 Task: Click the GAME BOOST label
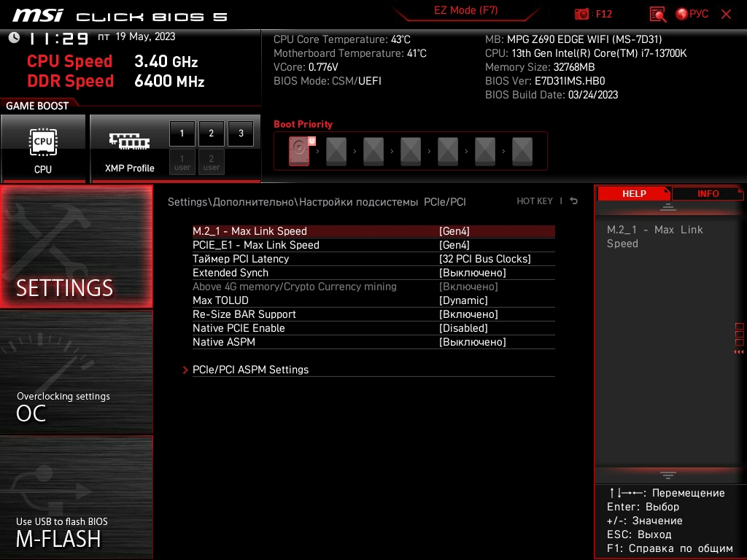tap(37, 106)
